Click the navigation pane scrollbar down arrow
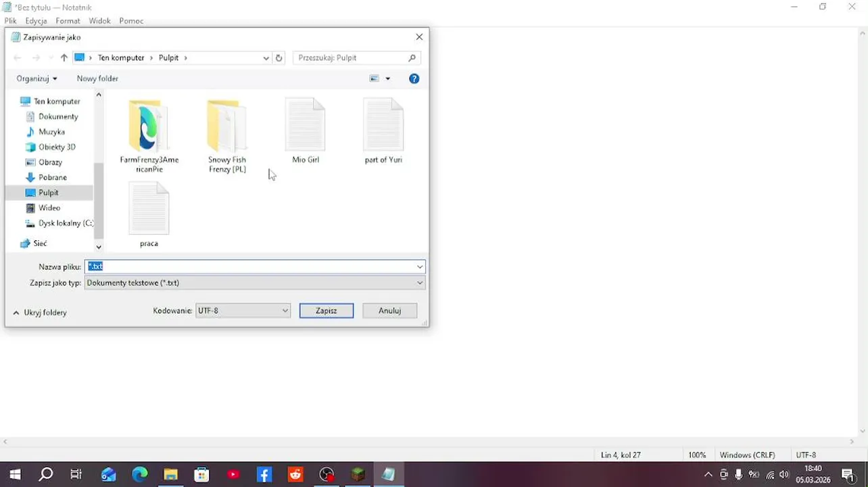The width and height of the screenshot is (868, 487). point(99,248)
